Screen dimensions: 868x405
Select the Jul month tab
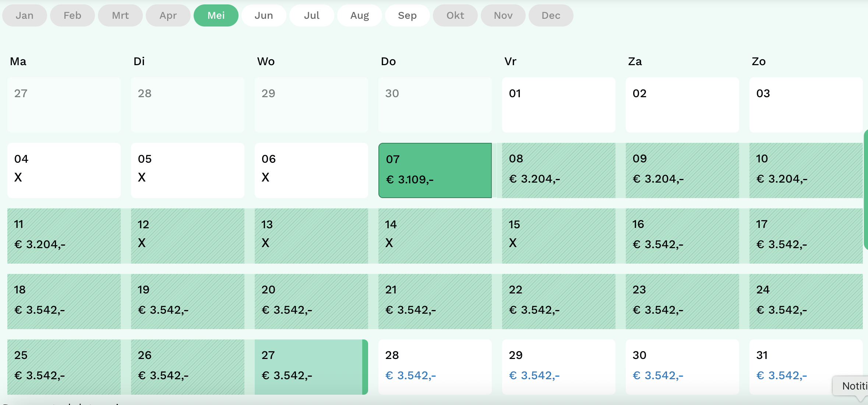click(311, 15)
